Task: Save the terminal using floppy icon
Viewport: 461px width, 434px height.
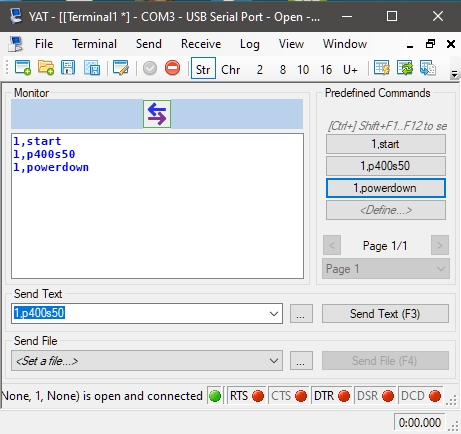Action: tap(68, 68)
